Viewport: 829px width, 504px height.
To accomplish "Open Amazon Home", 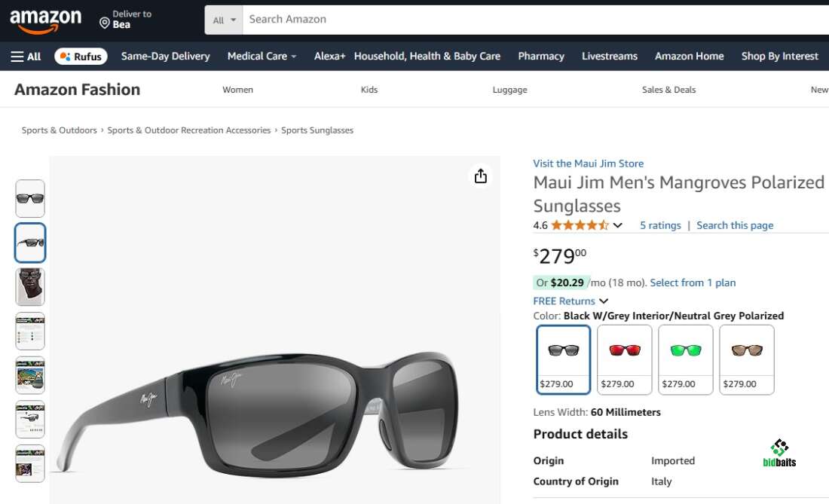I will [x=689, y=56].
